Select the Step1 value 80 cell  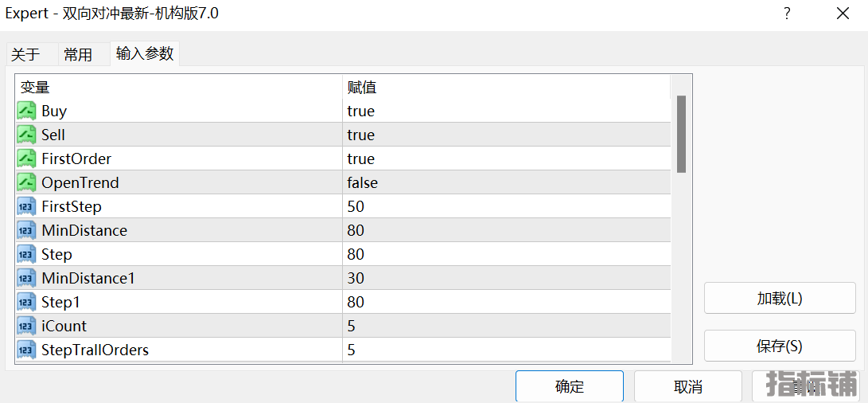click(507, 302)
